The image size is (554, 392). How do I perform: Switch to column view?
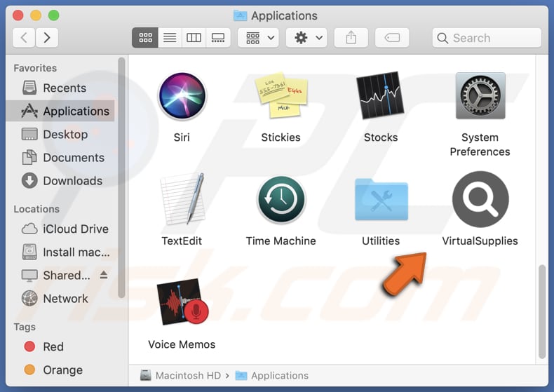click(x=194, y=37)
